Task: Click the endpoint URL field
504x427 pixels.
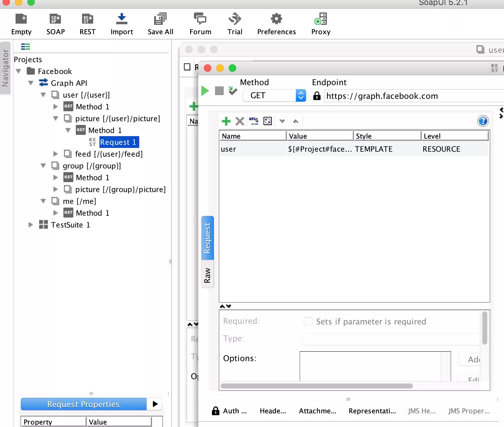Action: pyautogui.click(x=413, y=96)
